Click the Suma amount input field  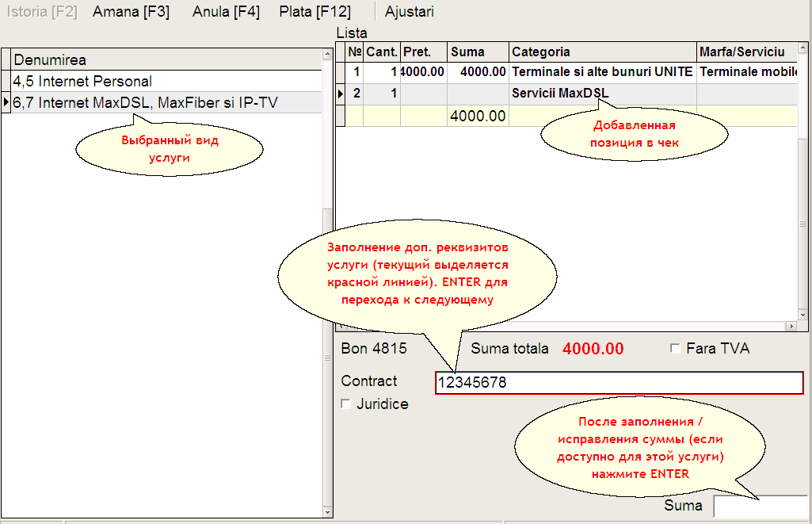[x=761, y=507]
